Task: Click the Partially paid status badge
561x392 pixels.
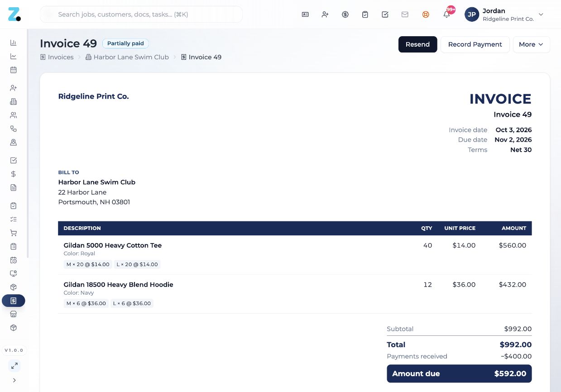Action: pos(125,43)
